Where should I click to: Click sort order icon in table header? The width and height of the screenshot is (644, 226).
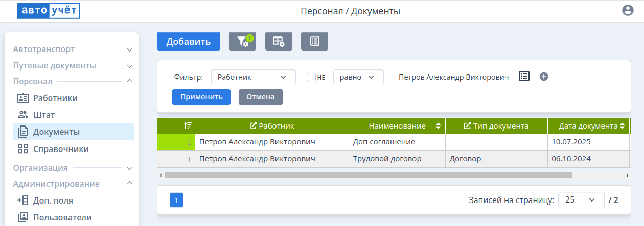(188, 126)
